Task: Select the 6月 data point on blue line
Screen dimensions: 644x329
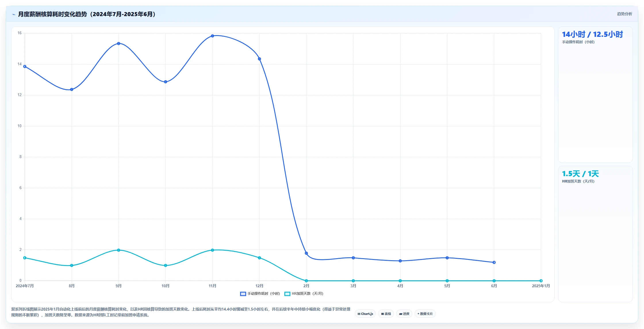Action: [x=494, y=263]
